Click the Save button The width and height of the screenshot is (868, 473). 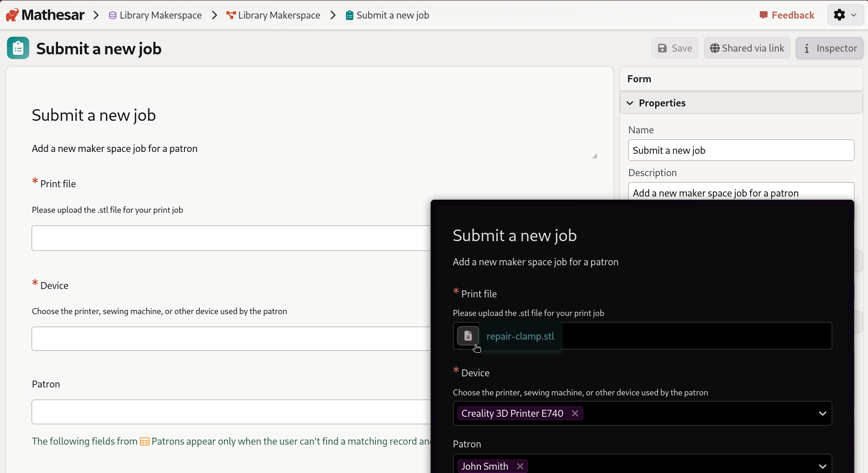pyautogui.click(x=674, y=48)
